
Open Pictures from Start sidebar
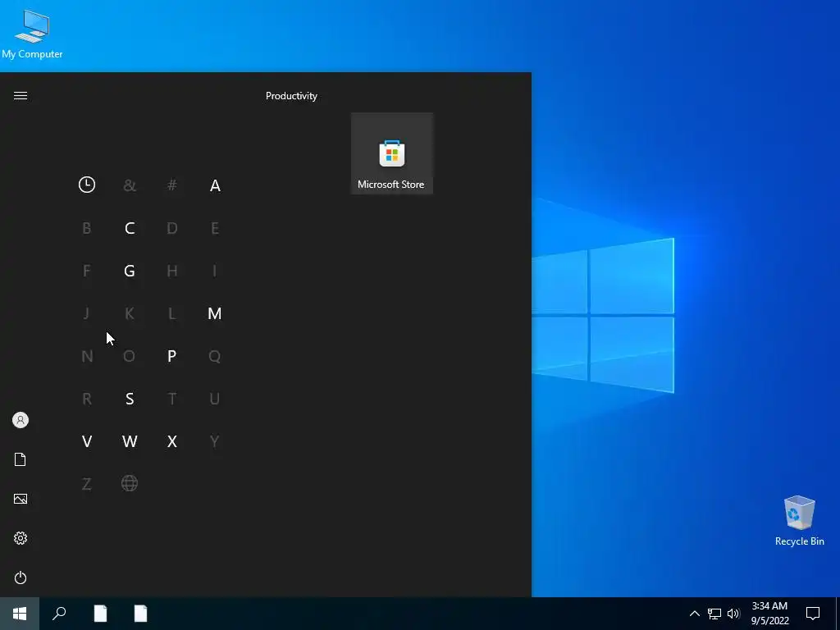click(x=21, y=499)
